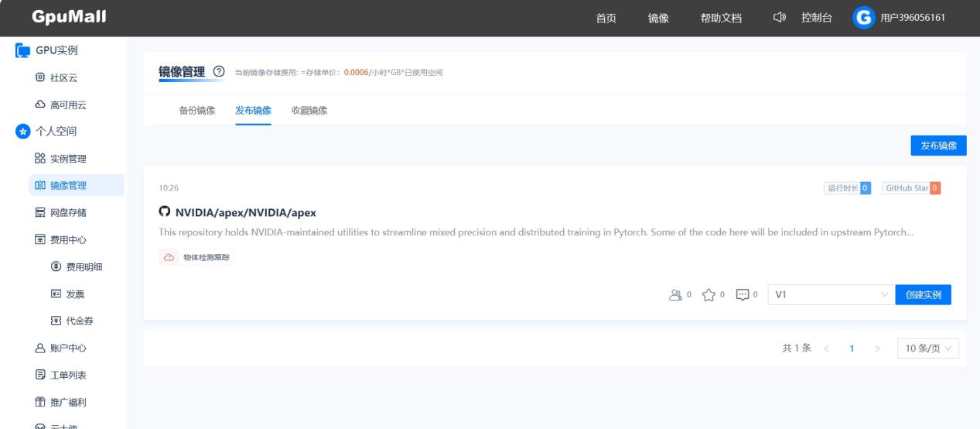Image resolution: width=980 pixels, height=429 pixels.
Task: Switch to the 收藏镜像 tab
Action: [x=309, y=110]
